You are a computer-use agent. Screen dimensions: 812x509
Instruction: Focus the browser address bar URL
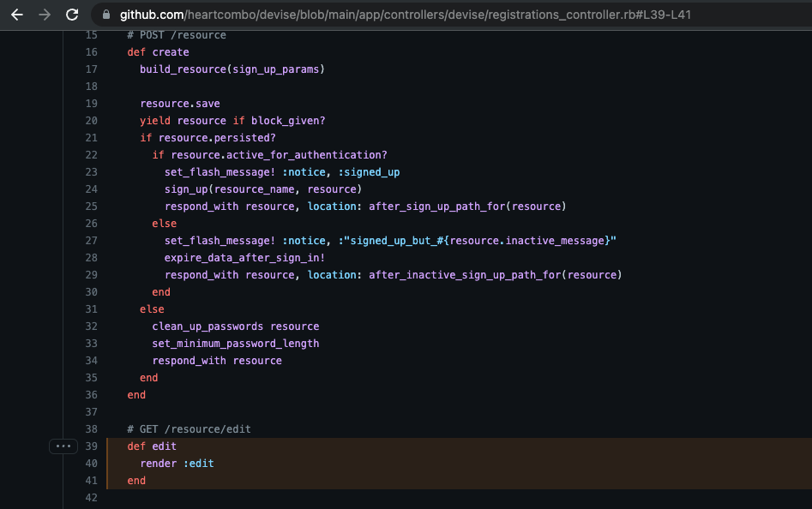point(405,15)
